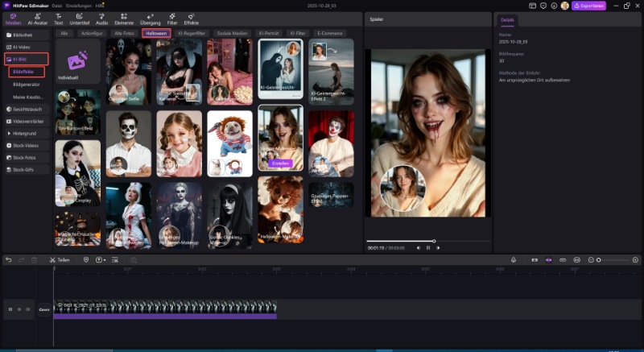Select the Text tool in toolbar

59,19
